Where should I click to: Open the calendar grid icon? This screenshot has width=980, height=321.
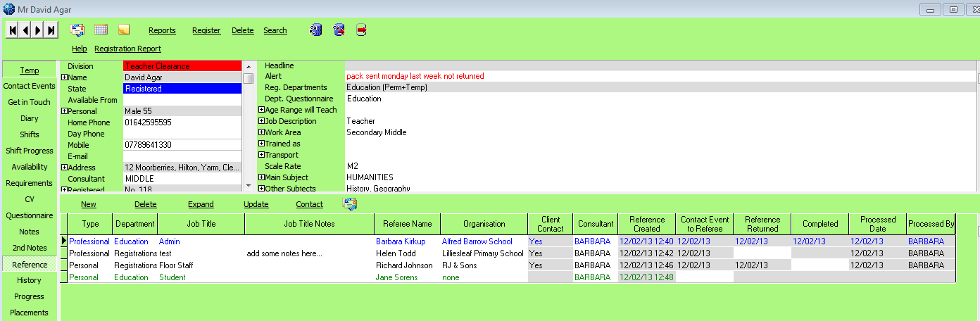[101, 30]
